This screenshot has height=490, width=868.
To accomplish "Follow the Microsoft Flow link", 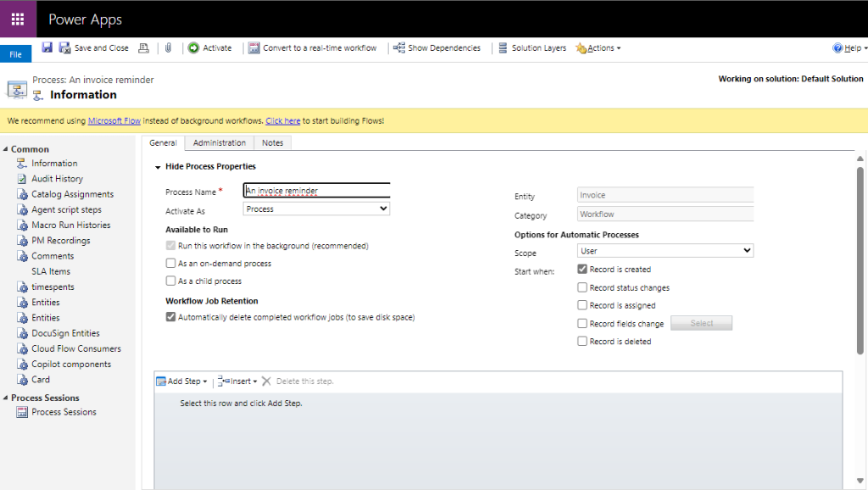I will tap(114, 120).
